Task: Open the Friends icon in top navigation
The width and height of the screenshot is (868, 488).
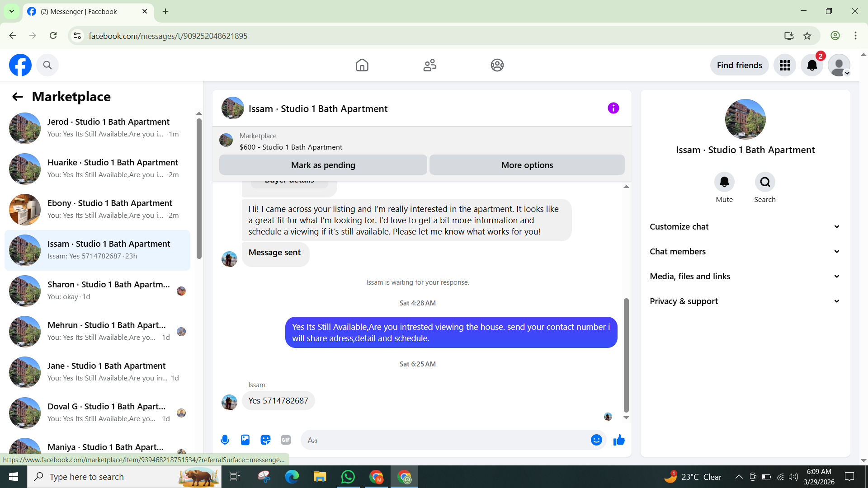Action: tap(430, 65)
